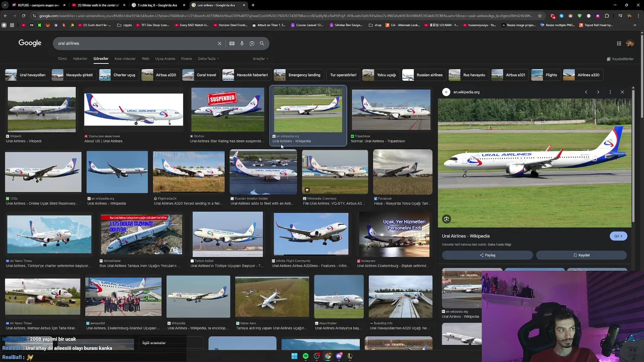Filter by Russian airlines chip

click(423, 75)
